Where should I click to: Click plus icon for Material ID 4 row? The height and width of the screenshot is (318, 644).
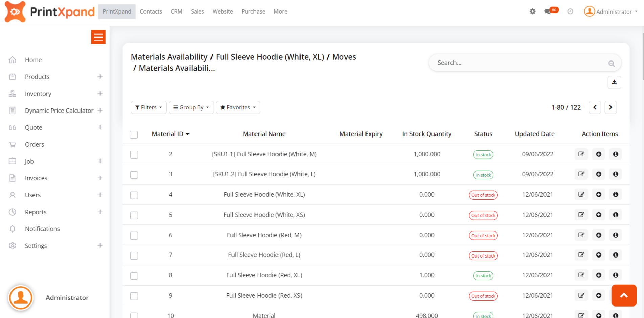coord(598,195)
